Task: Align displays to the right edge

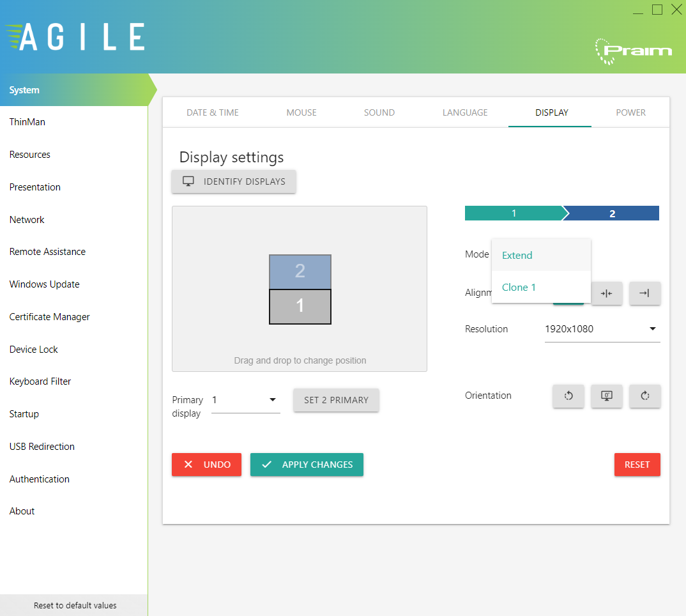Action: (645, 293)
